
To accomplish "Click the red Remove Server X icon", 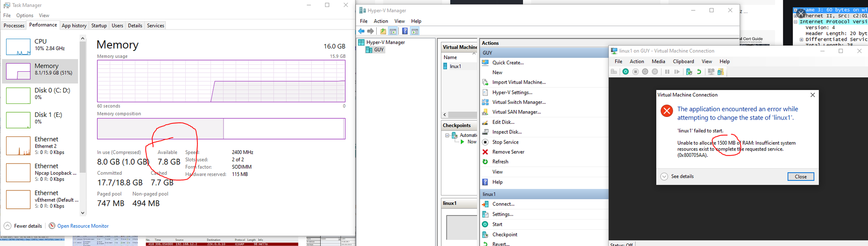I will click(x=485, y=152).
